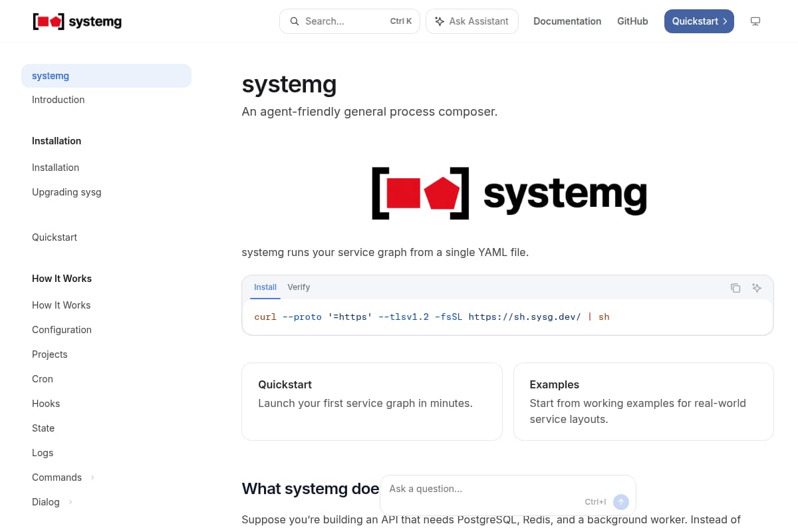
Task: Open the How It Works sidebar page link
Action: [x=106, y=305]
